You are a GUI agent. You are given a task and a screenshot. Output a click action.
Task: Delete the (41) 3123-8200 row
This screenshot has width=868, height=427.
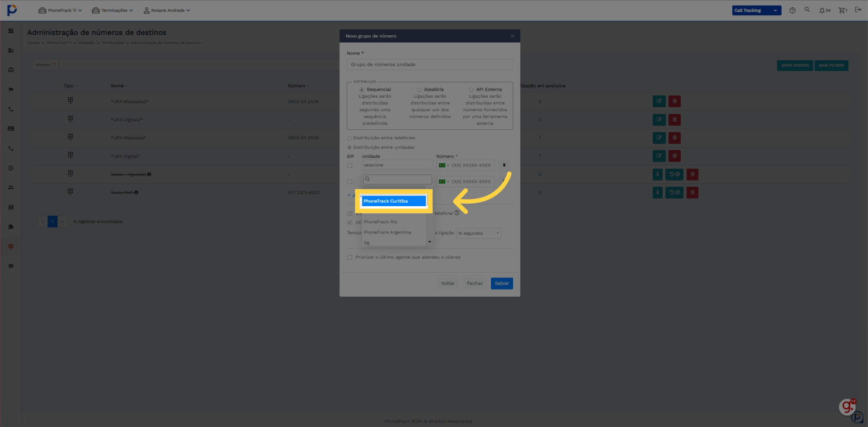click(x=692, y=193)
